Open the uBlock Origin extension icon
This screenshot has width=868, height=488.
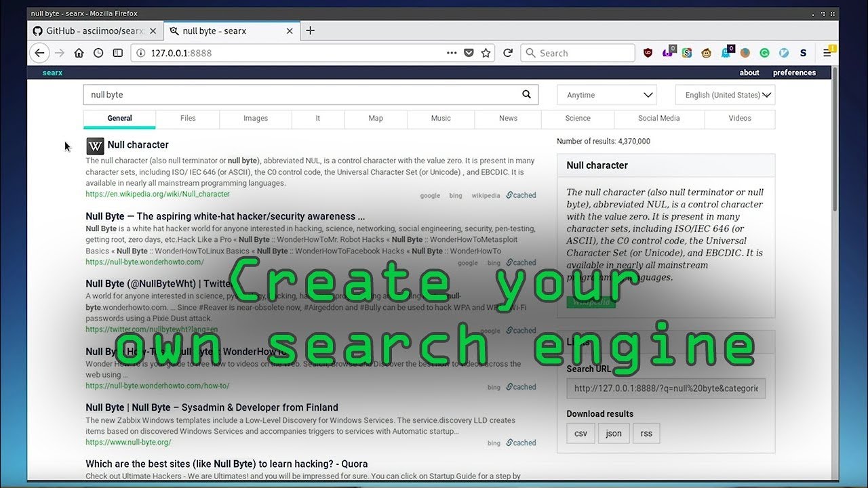click(x=648, y=53)
